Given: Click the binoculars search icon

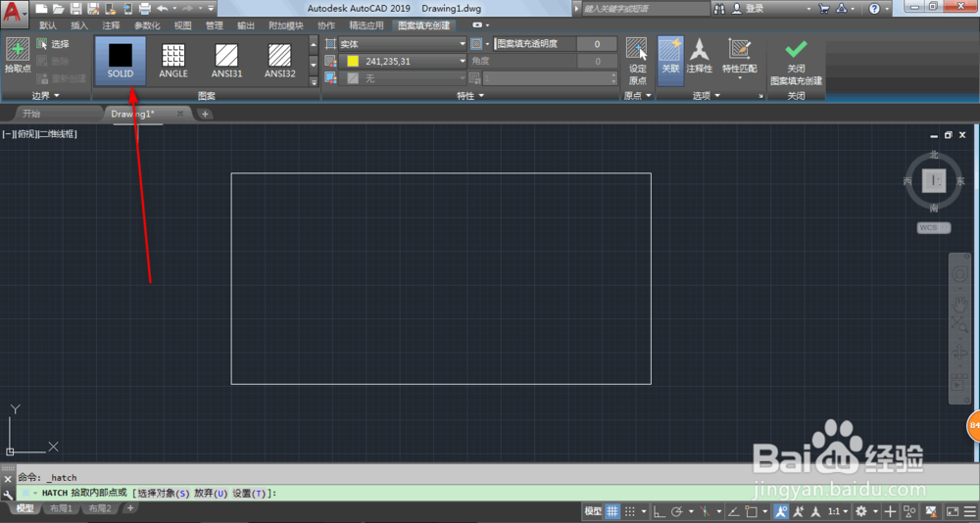Looking at the screenshot, I should coord(719,9).
